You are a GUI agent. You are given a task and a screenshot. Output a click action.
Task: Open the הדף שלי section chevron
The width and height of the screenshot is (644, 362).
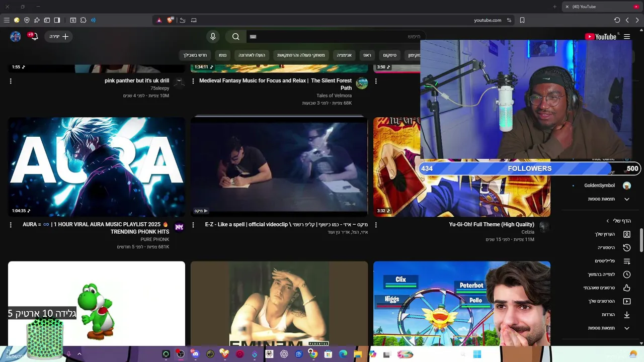click(x=608, y=221)
